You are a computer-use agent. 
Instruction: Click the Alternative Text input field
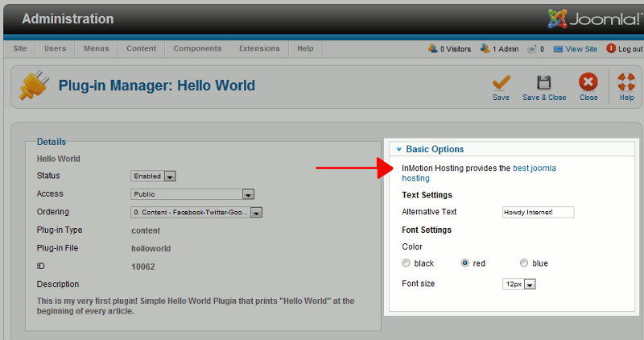point(538,213)
